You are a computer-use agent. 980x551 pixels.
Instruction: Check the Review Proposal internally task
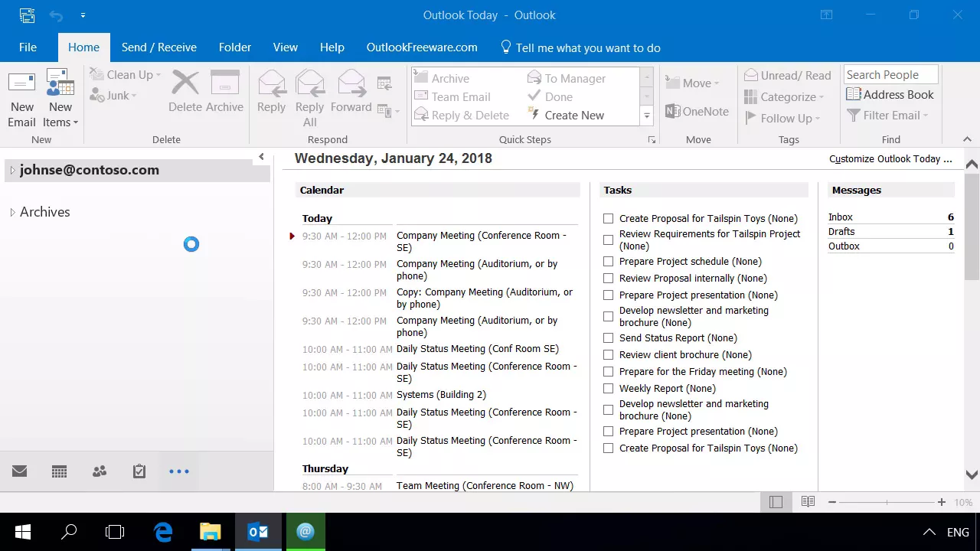pos(609,279)
